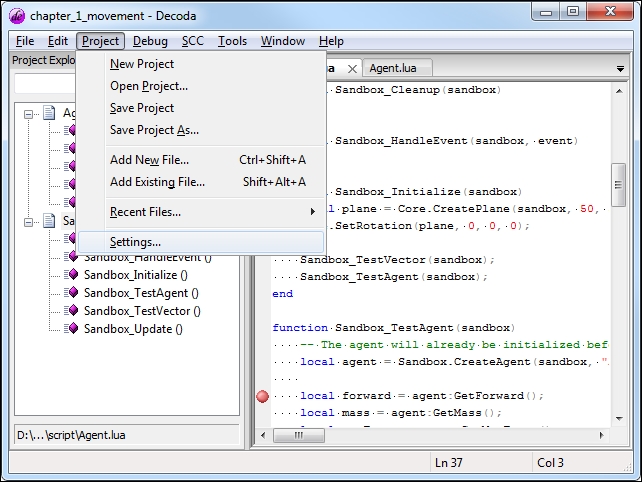Switch to the Agent.lua tab
The height and width of the screenshot is (482, 642).
393,69
